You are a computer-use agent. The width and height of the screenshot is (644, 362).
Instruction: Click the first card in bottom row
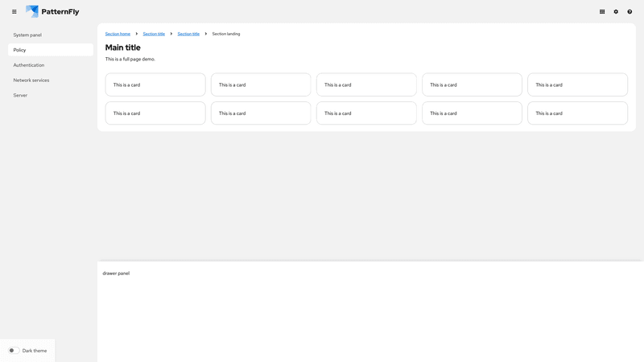point(155,113)
